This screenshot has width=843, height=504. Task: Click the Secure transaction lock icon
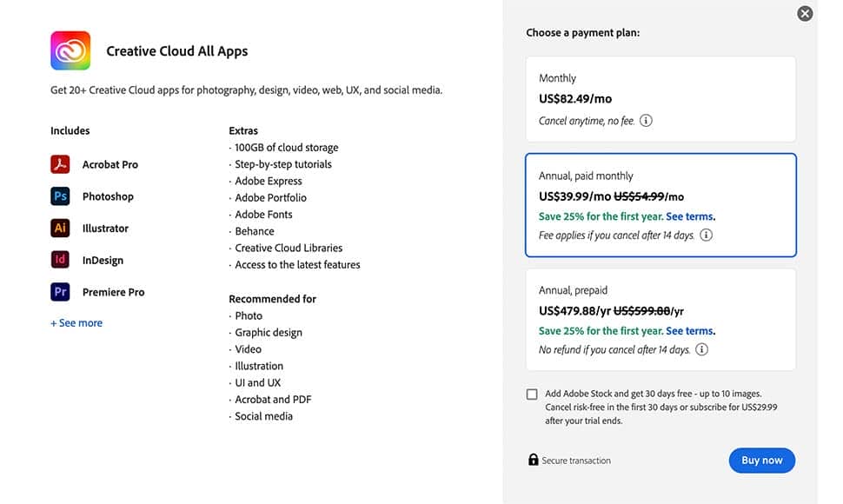pos(533,460)
